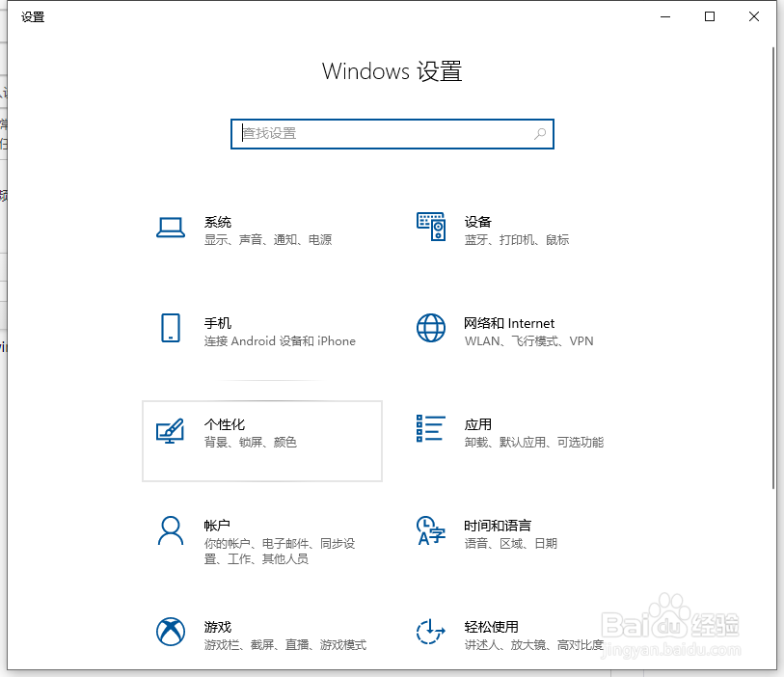This screenshot has width=784, height=677.
Task: Open the 手机 phone icon
Action: click(x=171, y=328)
